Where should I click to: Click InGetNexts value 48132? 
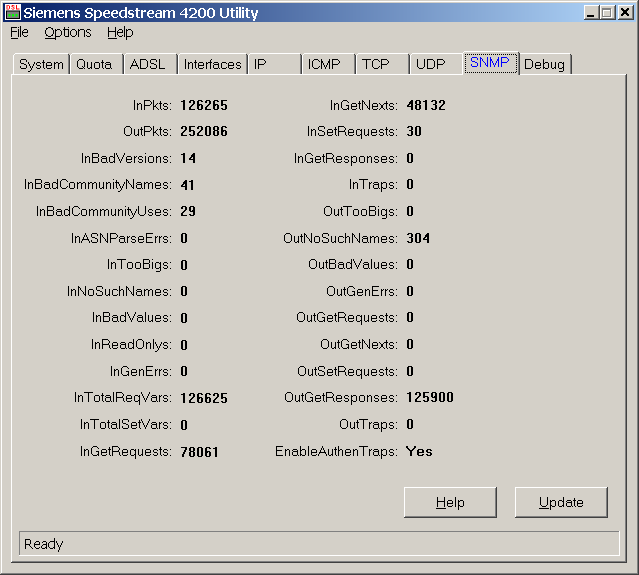click(x=426, y=106)
